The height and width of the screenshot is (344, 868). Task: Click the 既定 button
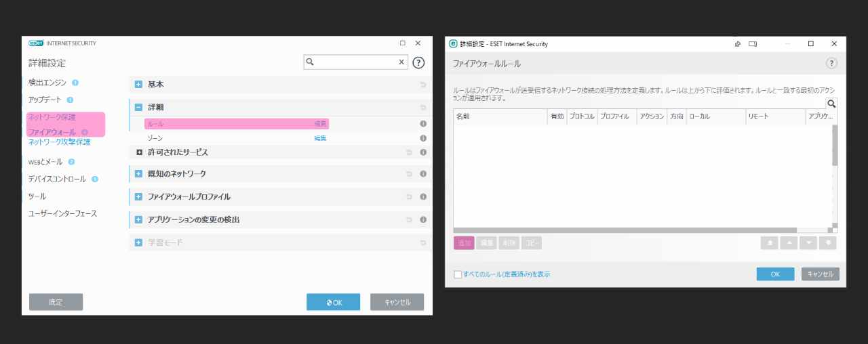(x=56, y=302)
